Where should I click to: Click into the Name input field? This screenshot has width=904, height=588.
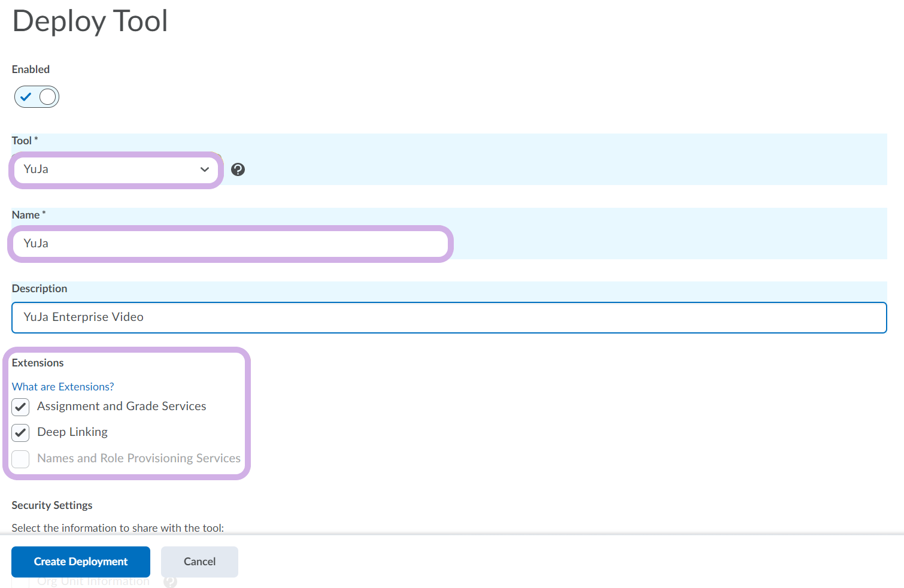pos(230,244)
